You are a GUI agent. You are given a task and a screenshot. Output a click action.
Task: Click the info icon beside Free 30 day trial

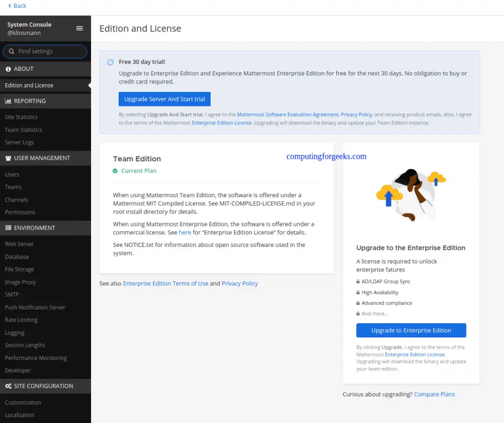pos(110,62)
